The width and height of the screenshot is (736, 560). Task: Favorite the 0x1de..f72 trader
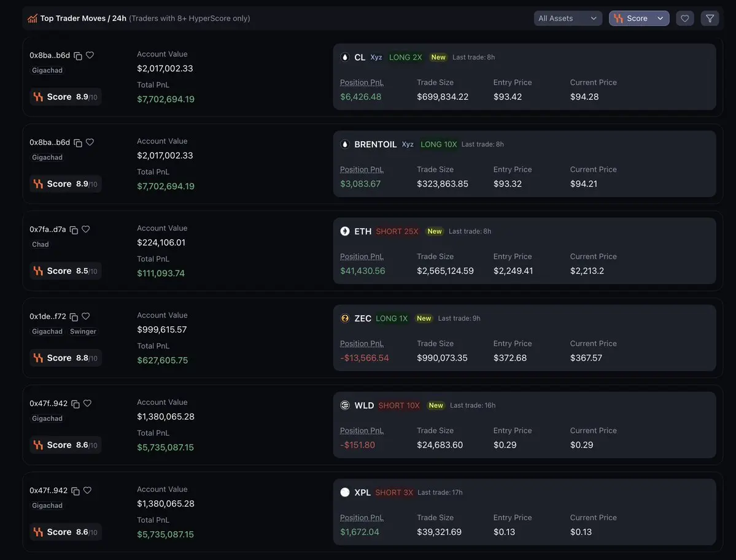pyautogui.click(x=85, y=316)
